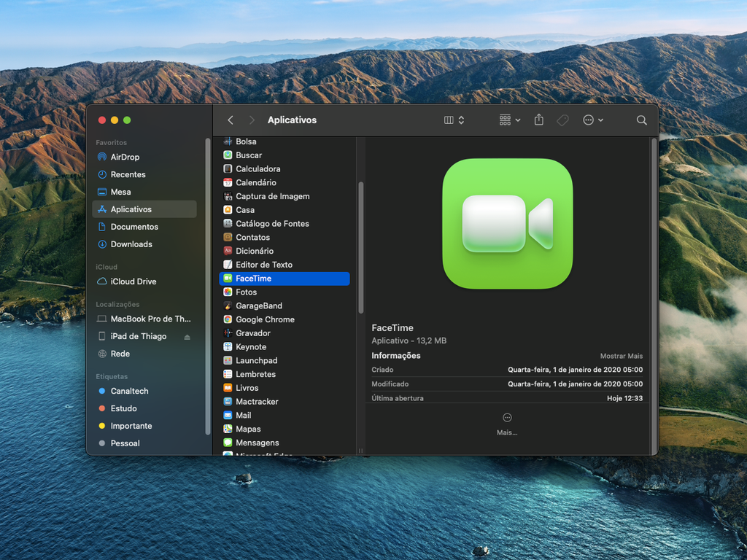The width and height of the screenshot is (747, 560).
Task: Select Recentes in the sidebar
Action: click(144, 174)
